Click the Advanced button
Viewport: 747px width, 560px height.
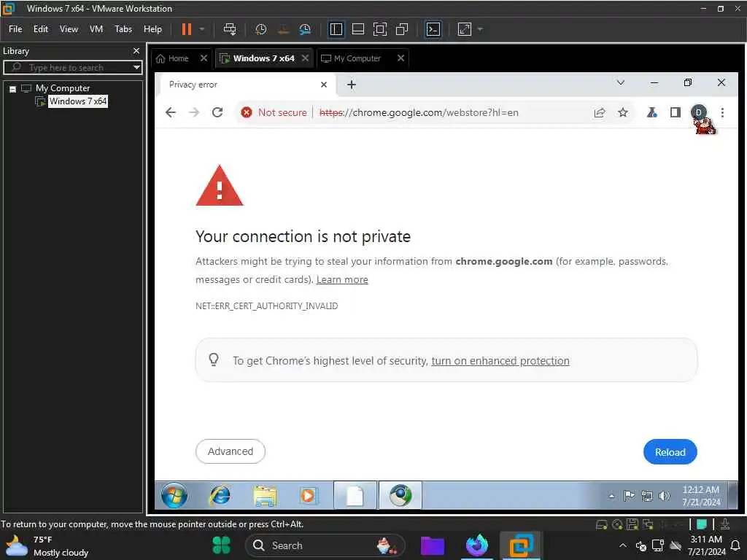coord(230,451)
